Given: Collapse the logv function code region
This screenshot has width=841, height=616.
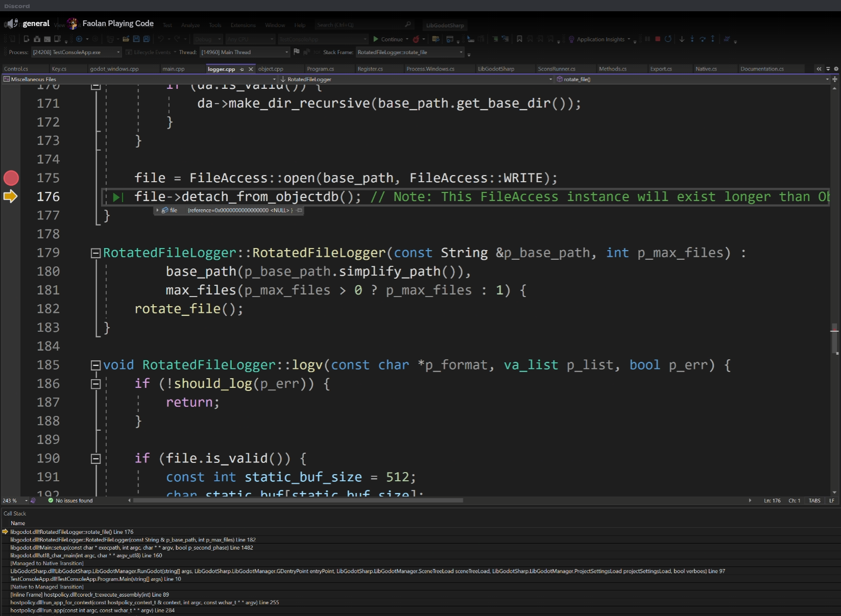Looking at the screenshot, I should pos(95,365).
